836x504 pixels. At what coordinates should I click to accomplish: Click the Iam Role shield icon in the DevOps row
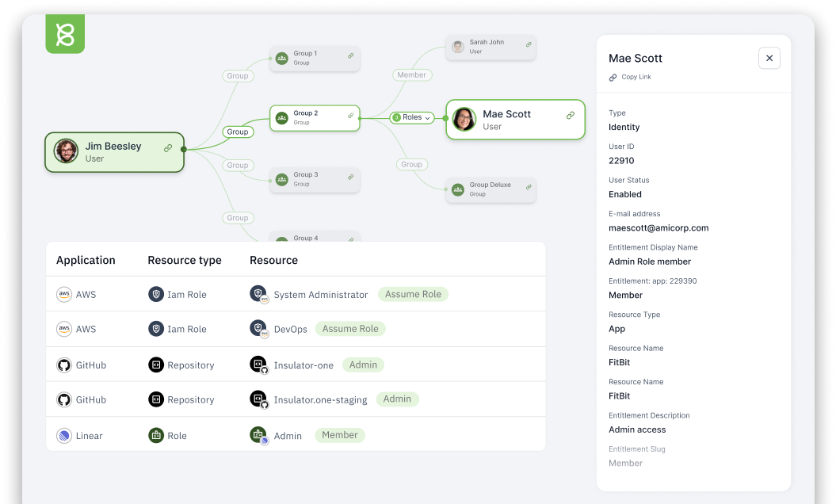click(x=155, y=329)
